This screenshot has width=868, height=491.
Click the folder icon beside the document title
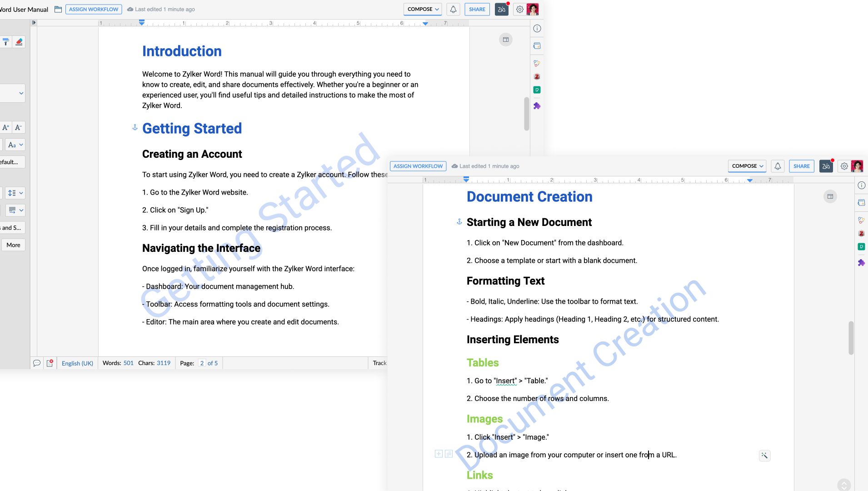coord(58,9)
